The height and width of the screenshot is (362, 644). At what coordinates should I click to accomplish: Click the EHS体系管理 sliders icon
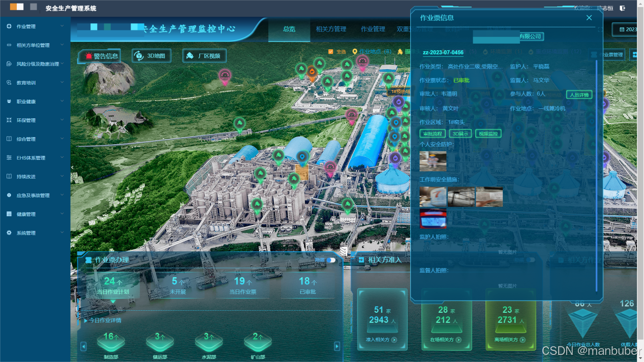click(x=9, y=158)
